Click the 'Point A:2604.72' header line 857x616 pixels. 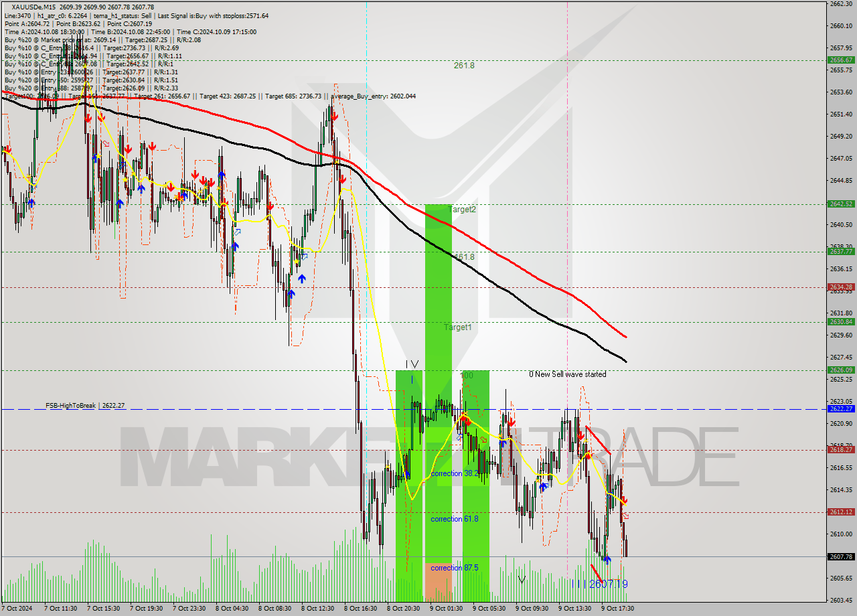78,23
